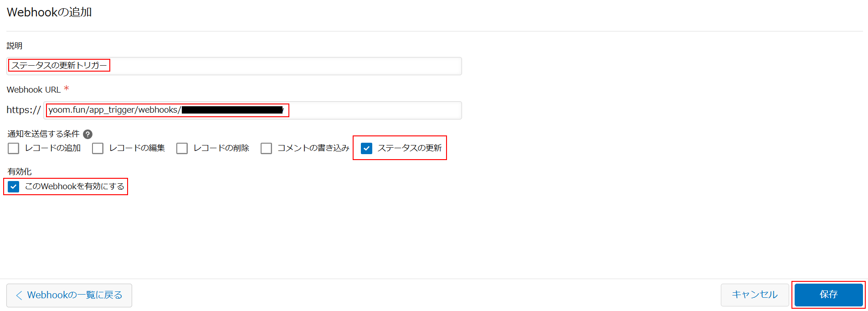The image size is (868, 311).
Task: Click the back chevron icon before Webhookの一覧に戻る
Action: pos(19,295)
